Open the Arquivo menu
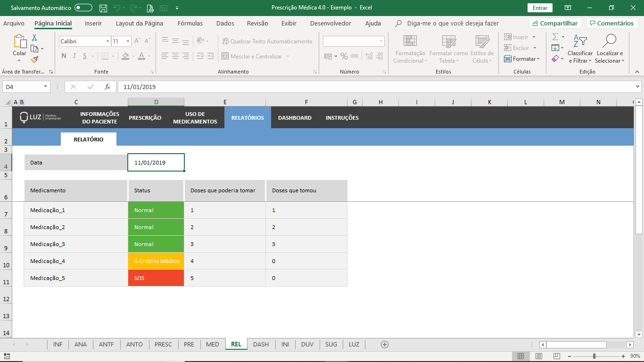Screen dimensions: 644x362 point(14,23)
